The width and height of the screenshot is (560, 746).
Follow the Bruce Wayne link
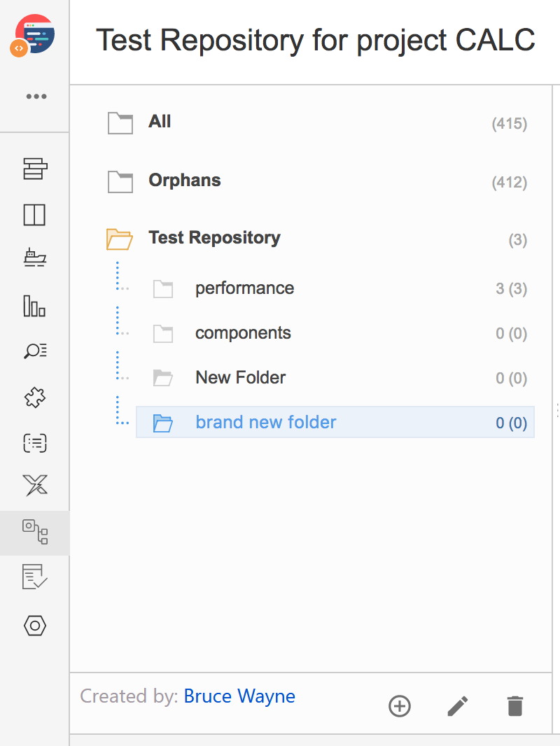(239, 696)
